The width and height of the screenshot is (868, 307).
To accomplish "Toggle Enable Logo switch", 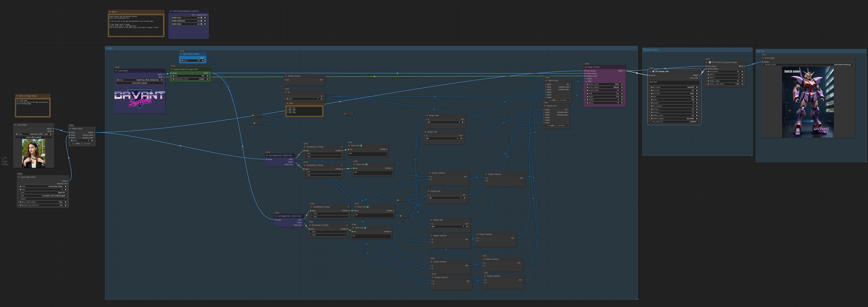I will [202, 18].
